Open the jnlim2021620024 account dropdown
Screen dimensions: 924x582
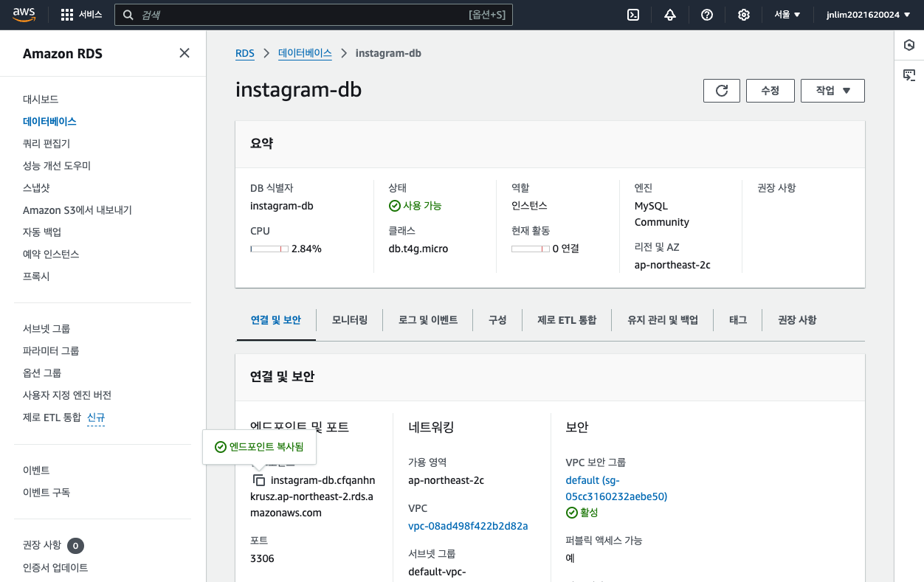(868, 15)
